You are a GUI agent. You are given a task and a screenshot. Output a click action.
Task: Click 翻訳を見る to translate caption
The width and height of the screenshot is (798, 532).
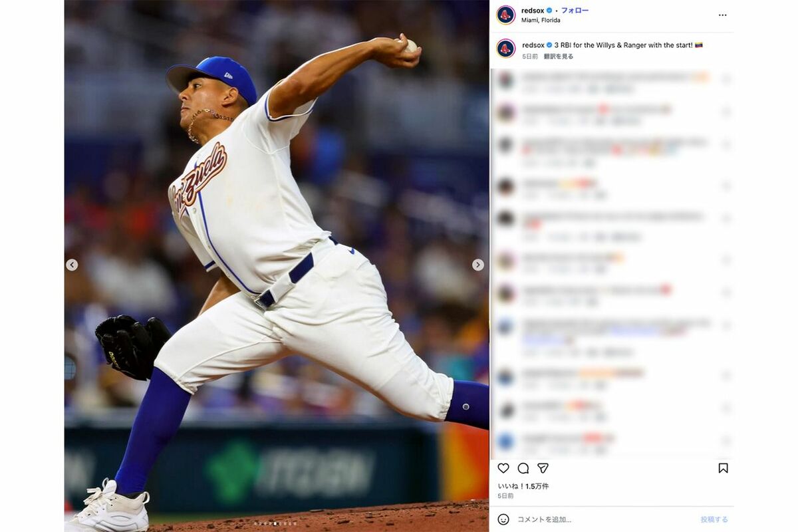559,57
